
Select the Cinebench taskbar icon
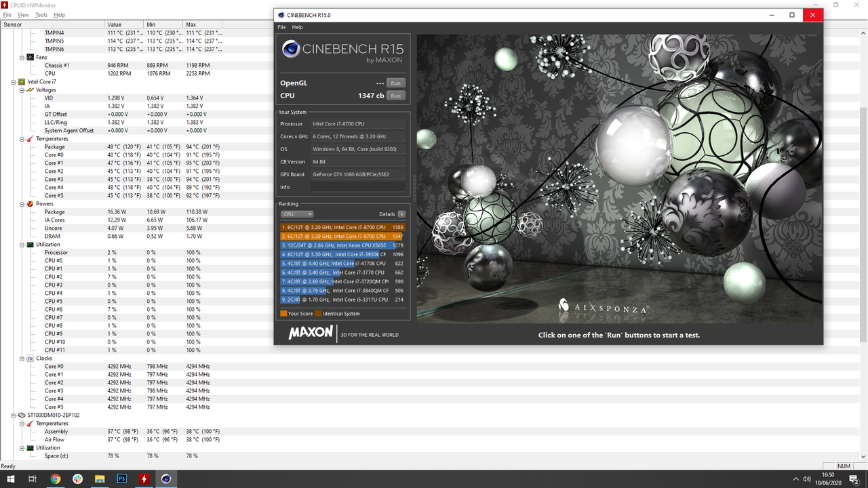point(166,479)
